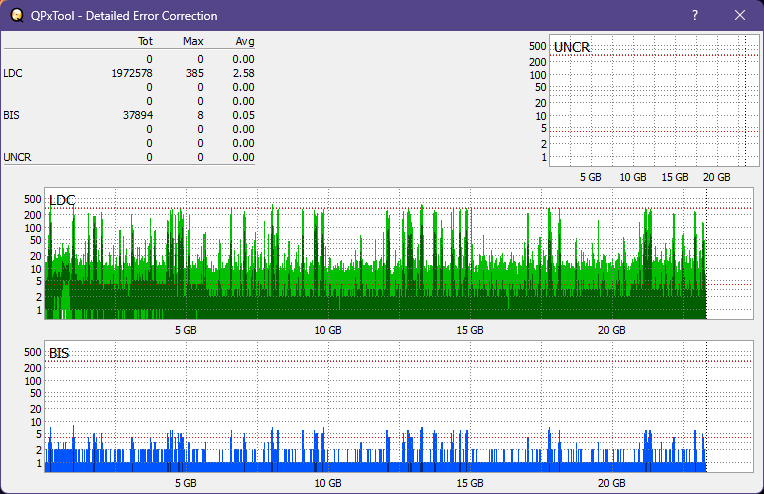Select the LDC row label in statistics table
Image resolution: width=764 pixels, height=494 pixels.
(x=13, y=73)
